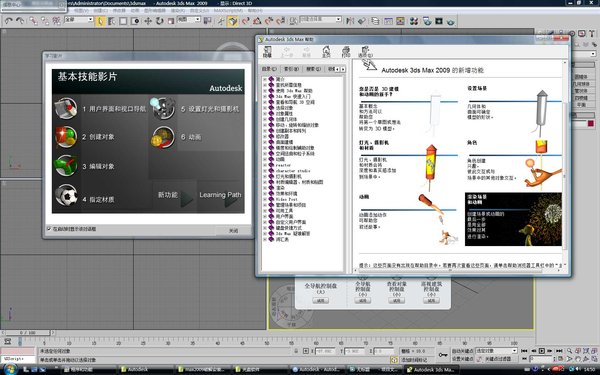Expand the 3ds Max 快速入门 help topic
The image size is (600, 375).
pos(265,96)
